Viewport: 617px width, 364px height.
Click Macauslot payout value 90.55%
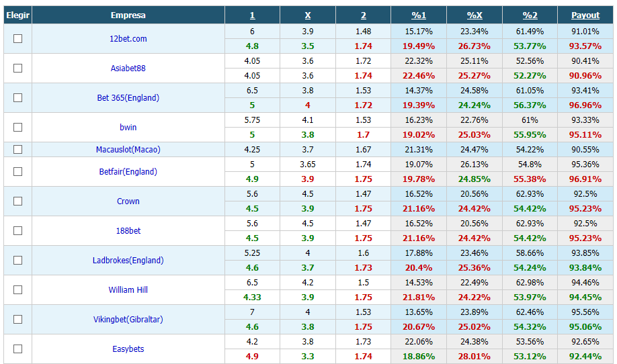(x=585, y=149)
